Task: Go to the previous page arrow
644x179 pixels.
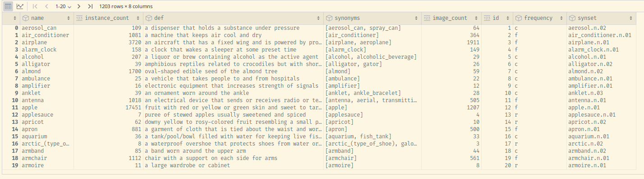Action: (47, 6)
